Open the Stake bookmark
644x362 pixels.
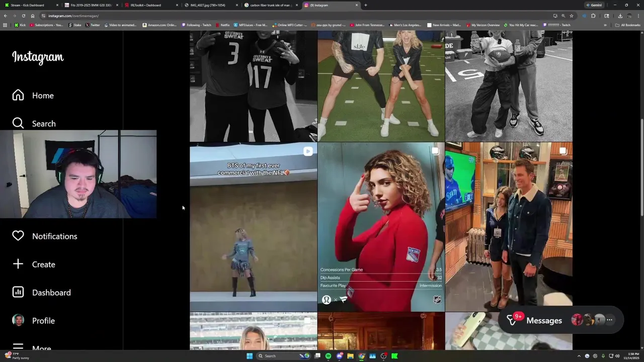tap(74, 25)
